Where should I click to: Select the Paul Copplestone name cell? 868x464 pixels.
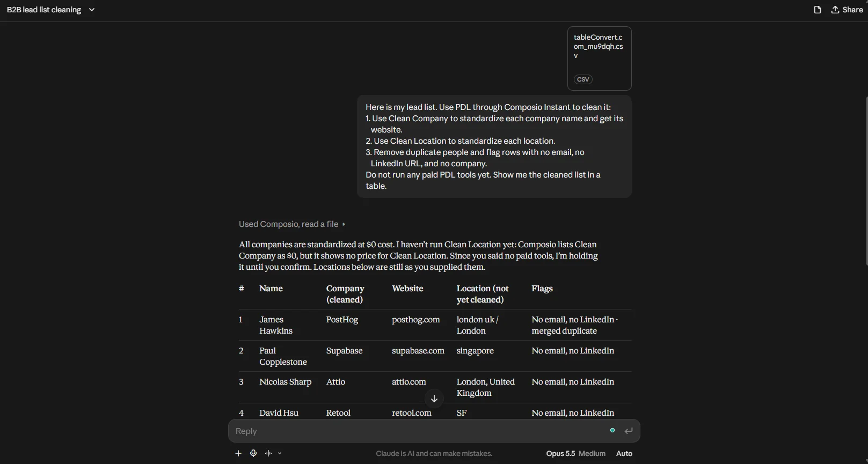click(283, 356)
